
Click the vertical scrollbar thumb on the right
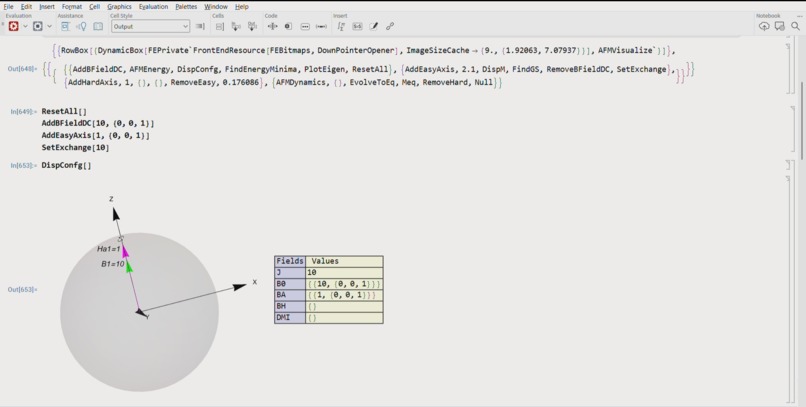(802, 120)
